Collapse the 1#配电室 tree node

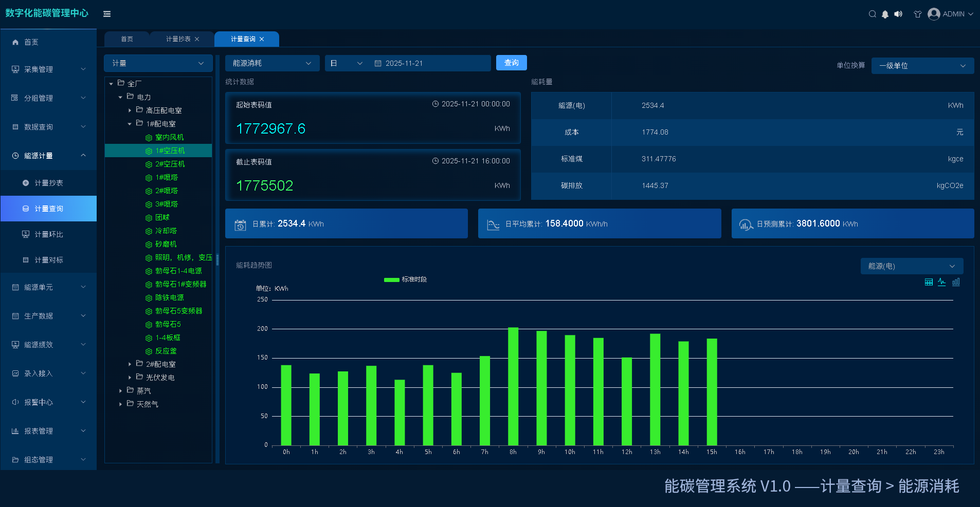[130, 124]
